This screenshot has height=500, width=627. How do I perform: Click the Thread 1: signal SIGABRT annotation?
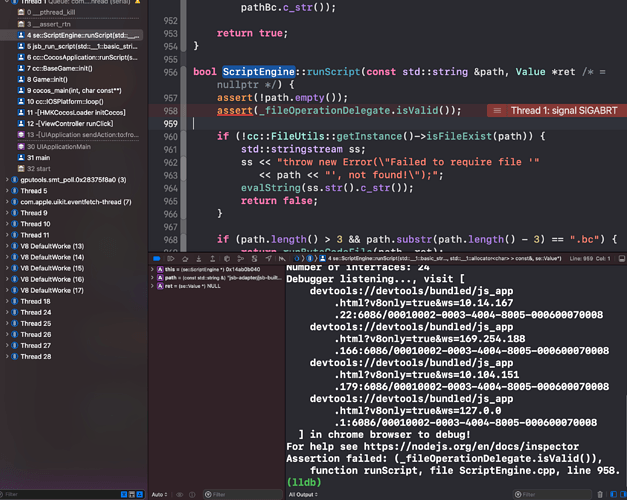pyautogui.click(x=556, y=111)
